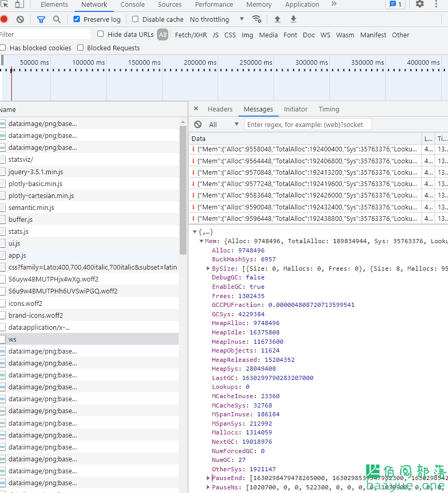Screen dimensions: 448x493
Task: Clear the network log
Action: coord(20,20)
